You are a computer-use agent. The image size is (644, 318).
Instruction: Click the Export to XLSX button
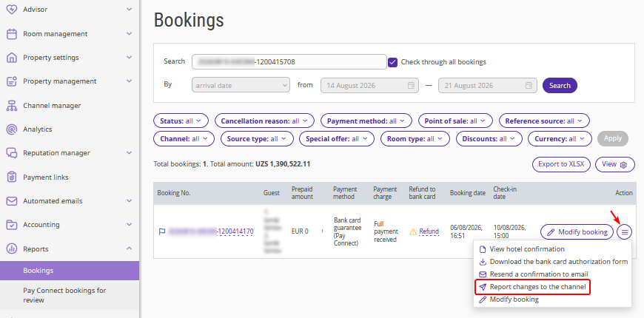click(561, 164)
